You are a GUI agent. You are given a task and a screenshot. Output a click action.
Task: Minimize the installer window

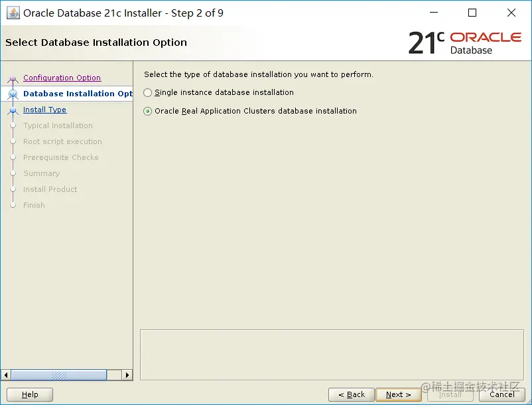point(434,13)
